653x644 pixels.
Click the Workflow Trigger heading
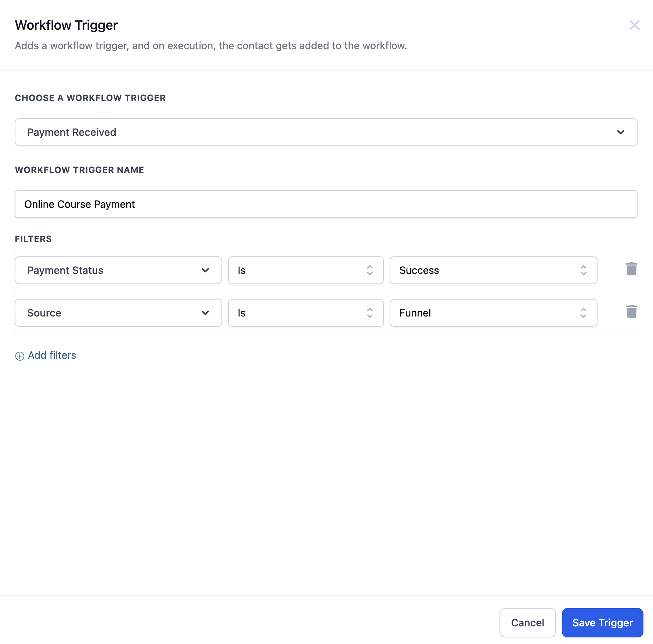(66, 25)
